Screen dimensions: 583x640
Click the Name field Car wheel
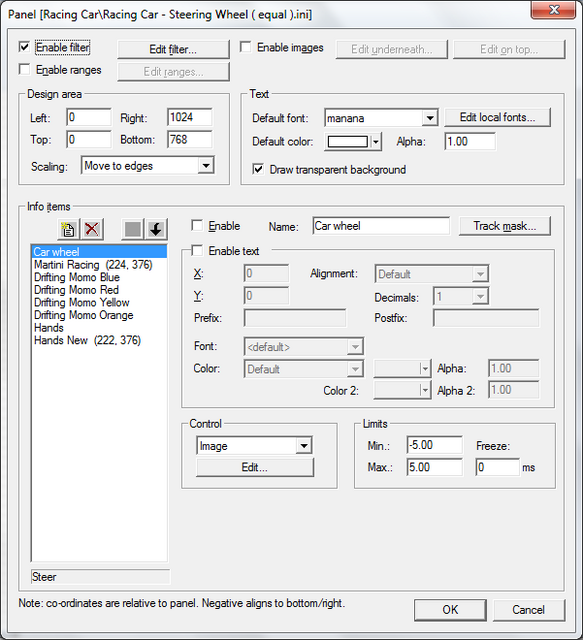pos(381,226)
